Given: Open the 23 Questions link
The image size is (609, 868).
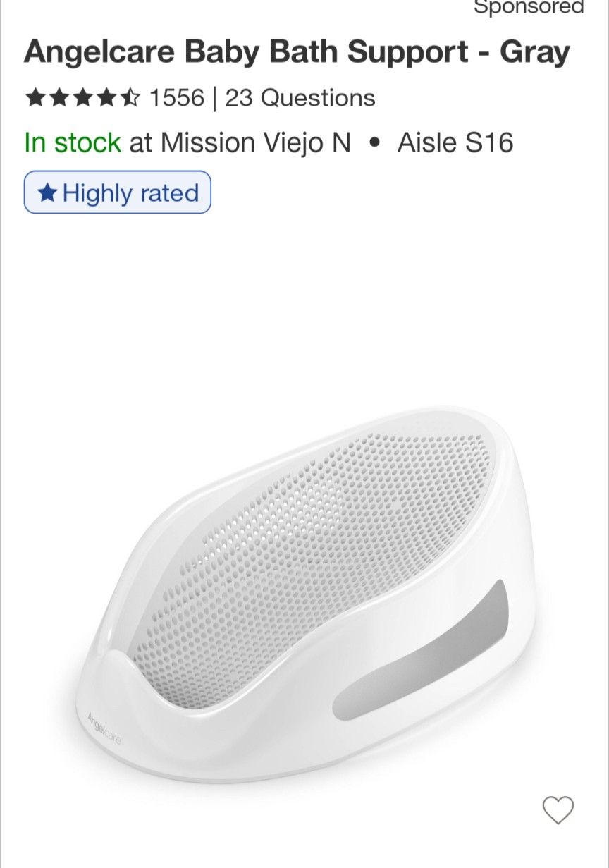Looking at the screenshot, I should click(300, 98).
